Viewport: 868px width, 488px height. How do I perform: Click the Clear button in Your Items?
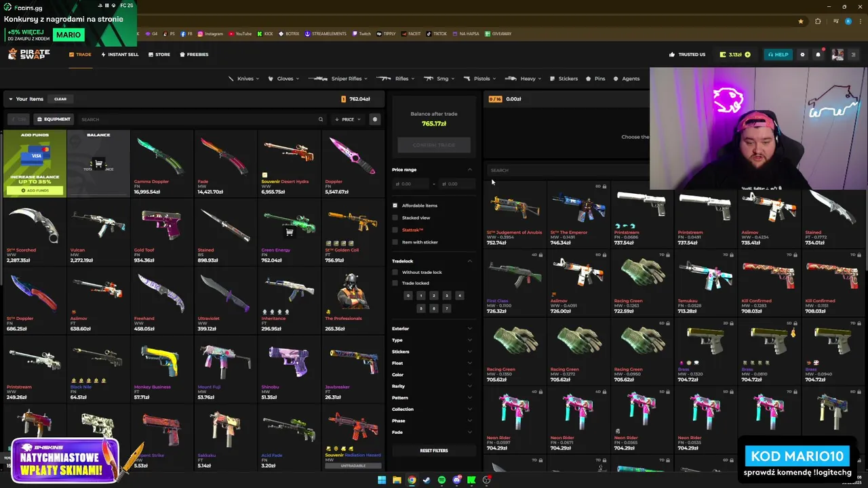click(60, 99)
